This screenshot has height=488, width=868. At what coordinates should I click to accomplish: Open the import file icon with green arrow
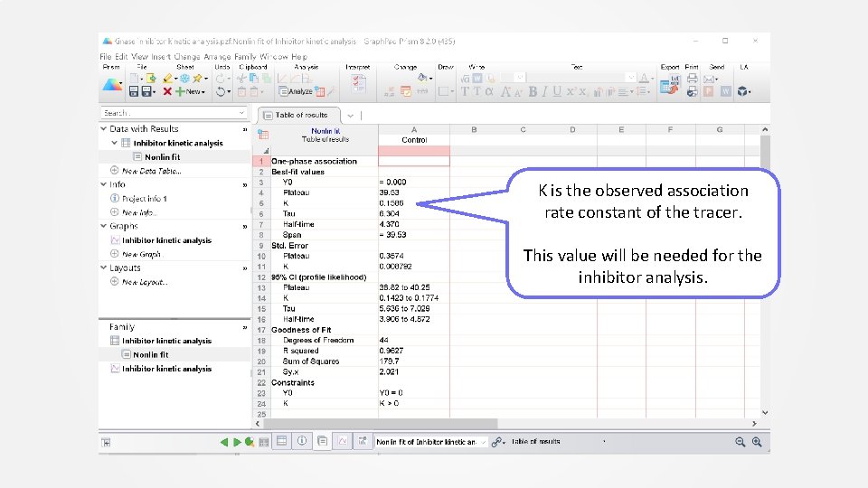(151, 79)
